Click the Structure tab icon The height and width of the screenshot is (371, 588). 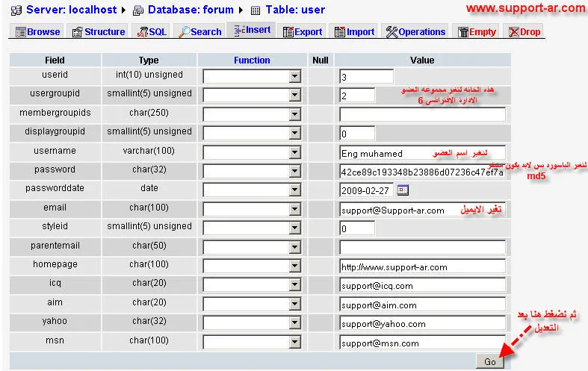pyautogui.click(x=77, y=32)
